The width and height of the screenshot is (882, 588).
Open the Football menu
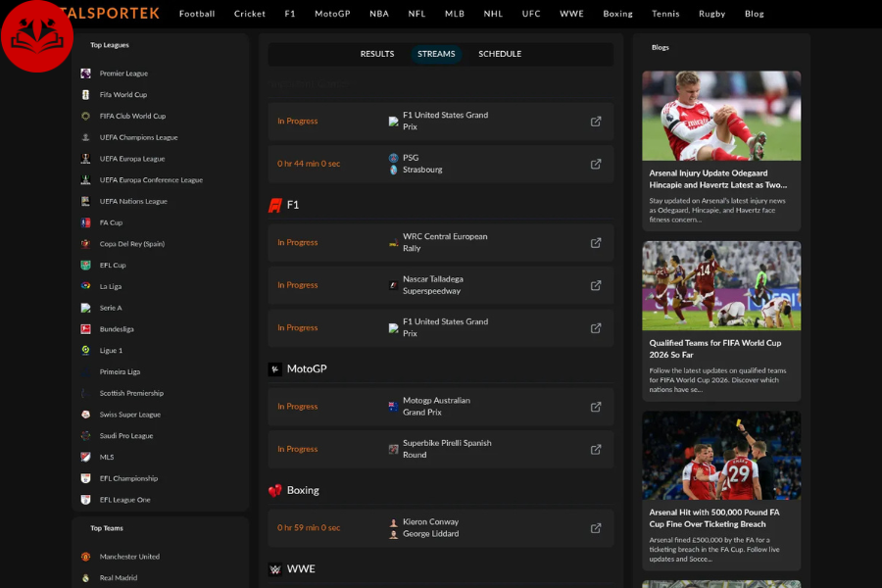coord(197,14)
